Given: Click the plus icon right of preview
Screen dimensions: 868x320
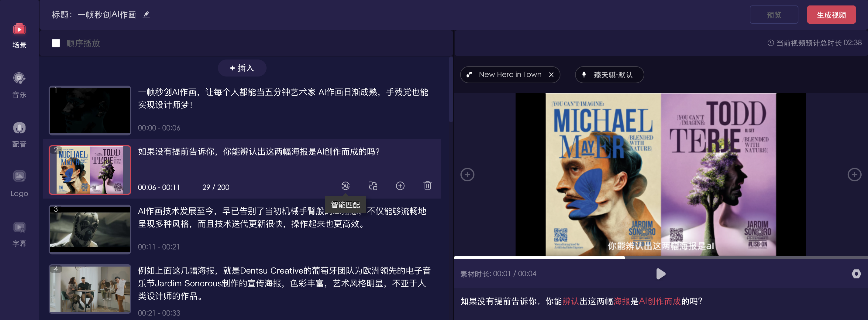Looking at the screenshot, I should click(x=854, y=175).
